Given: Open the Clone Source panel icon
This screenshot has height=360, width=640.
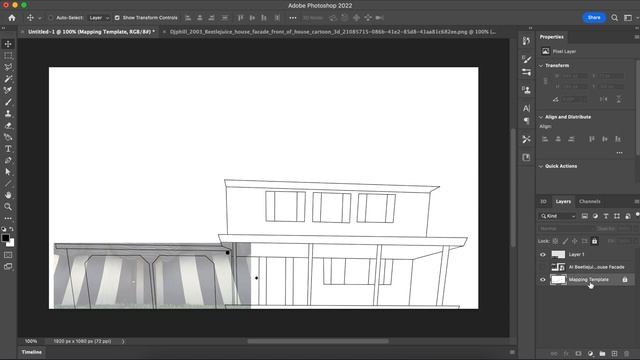Looking at the screenshot, I should coord(527,90).
